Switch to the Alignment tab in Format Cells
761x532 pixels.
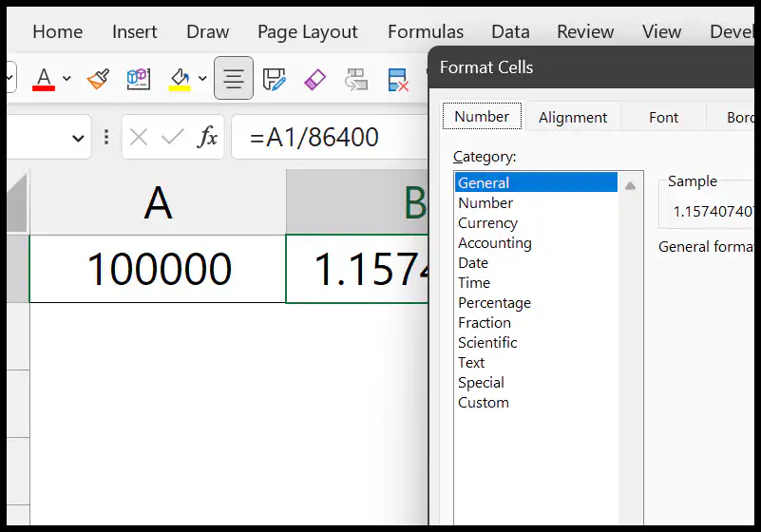573,118
